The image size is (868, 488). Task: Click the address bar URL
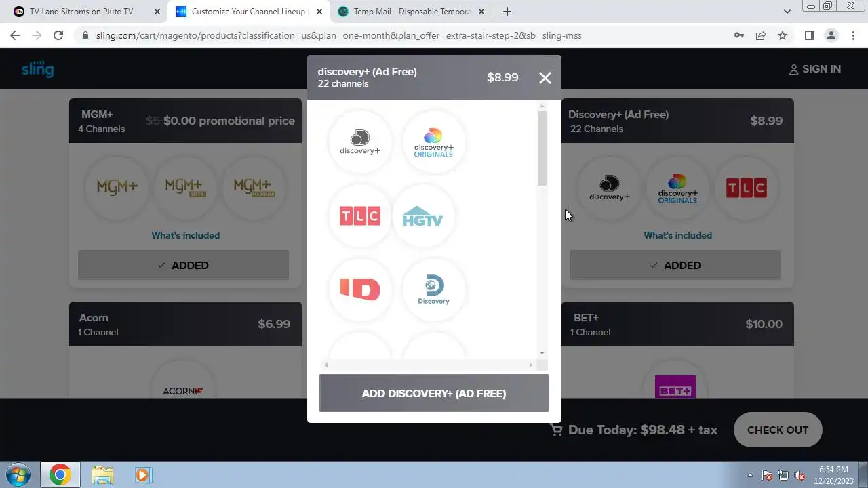339,35
